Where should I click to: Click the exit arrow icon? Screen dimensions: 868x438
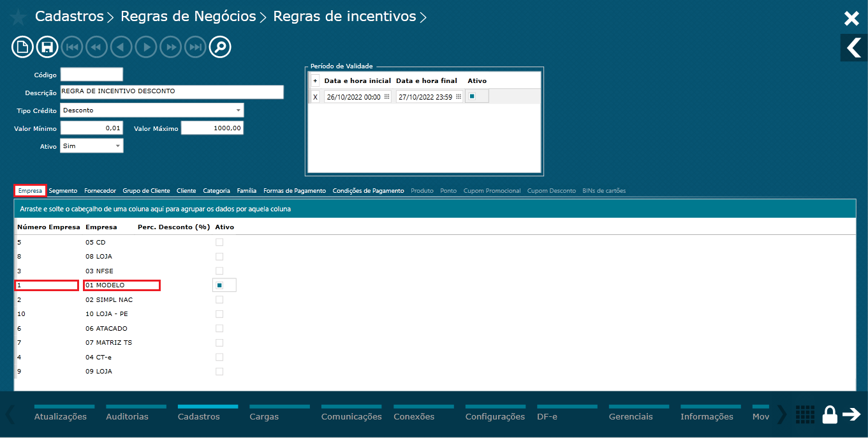coord(851,414)
